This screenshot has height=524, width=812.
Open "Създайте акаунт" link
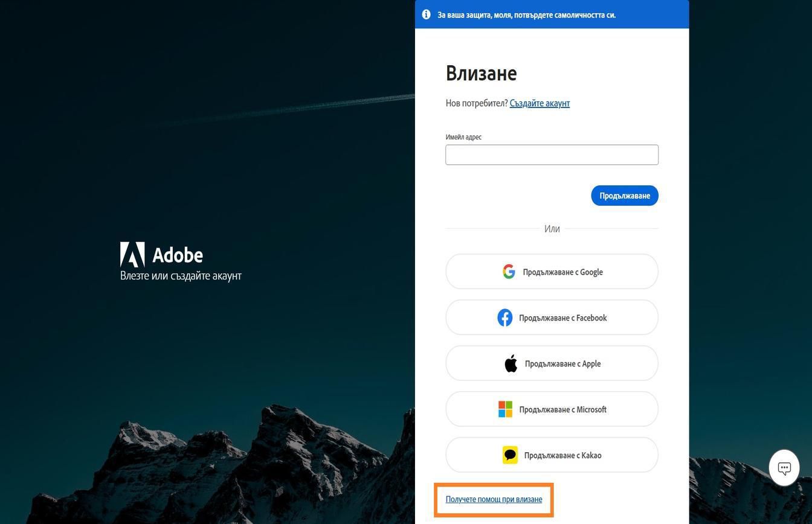tap(540, 103)
